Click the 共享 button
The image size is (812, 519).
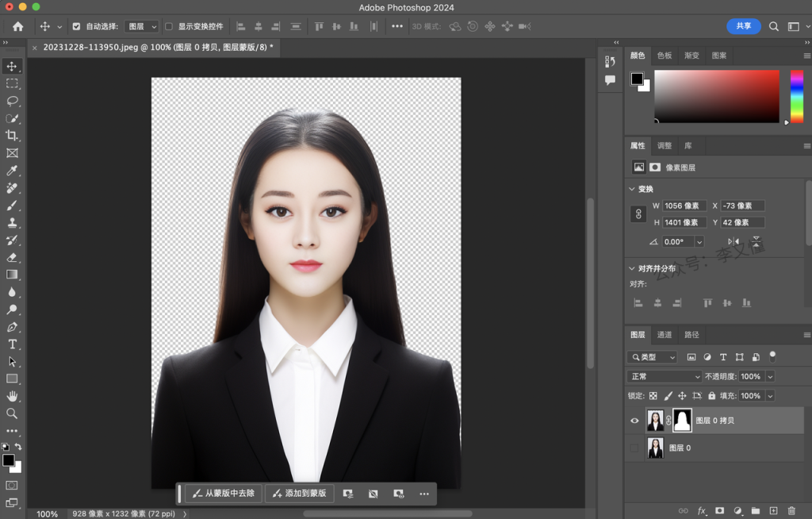[743, 26]
